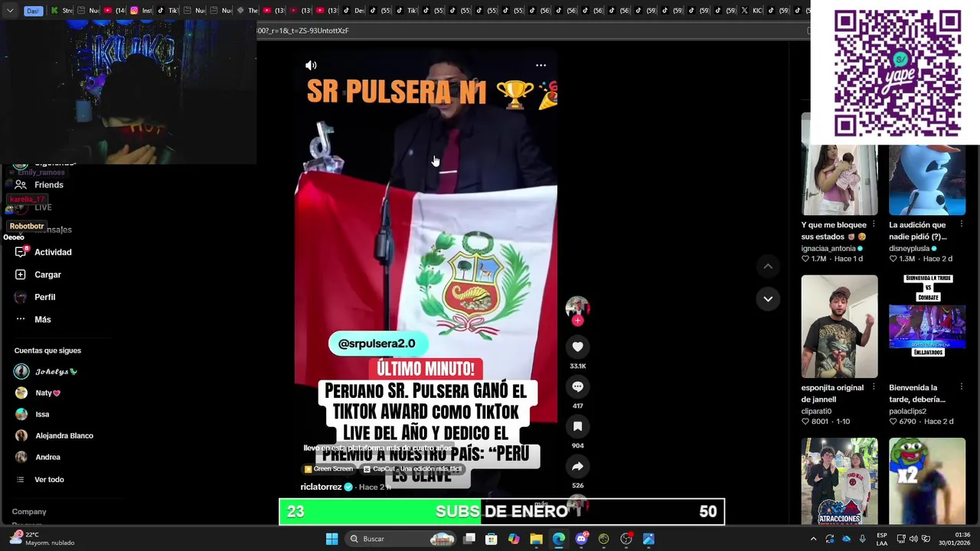Screen dimensions: 980x551
Task: Click the Green Screen effect tag
Action: (x=328, y=469)
